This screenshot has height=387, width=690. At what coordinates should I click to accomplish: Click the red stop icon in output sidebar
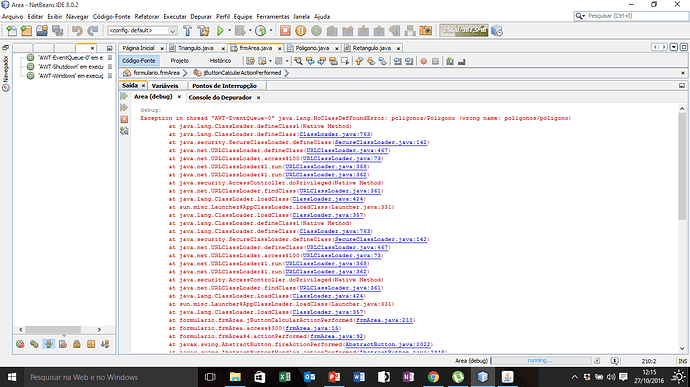tap(124, 119)
